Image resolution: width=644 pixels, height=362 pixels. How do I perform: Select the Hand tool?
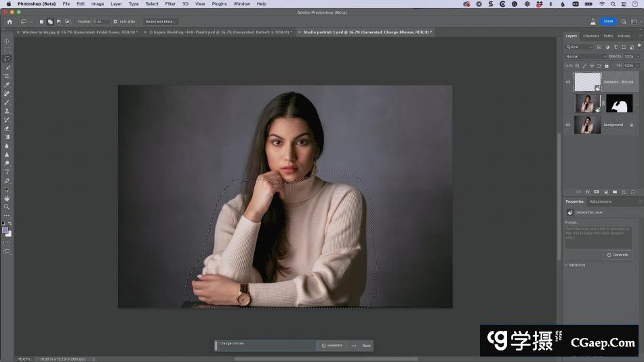click(x=7, y=198)
